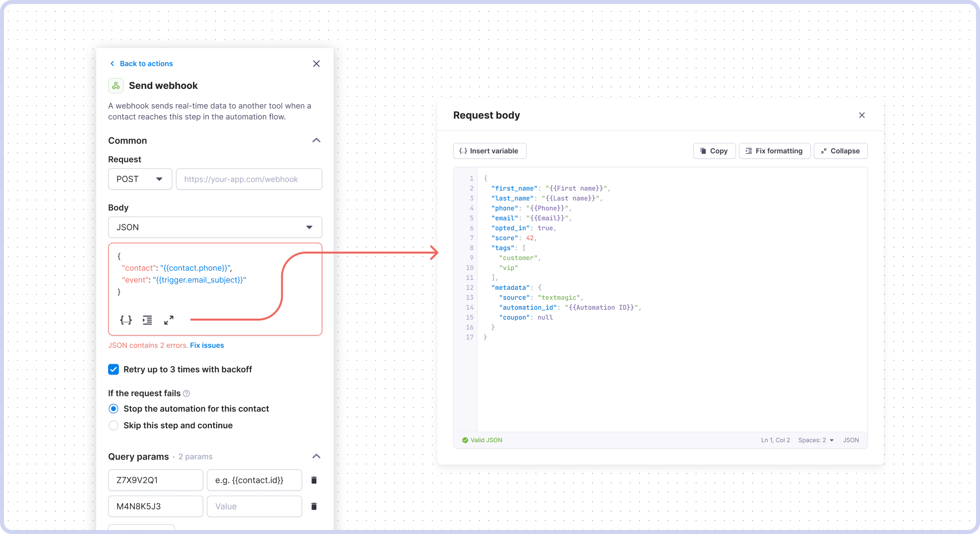Open the POST method dropdown
This screenshot has width=980, height=534.
[x=140, y=179]
